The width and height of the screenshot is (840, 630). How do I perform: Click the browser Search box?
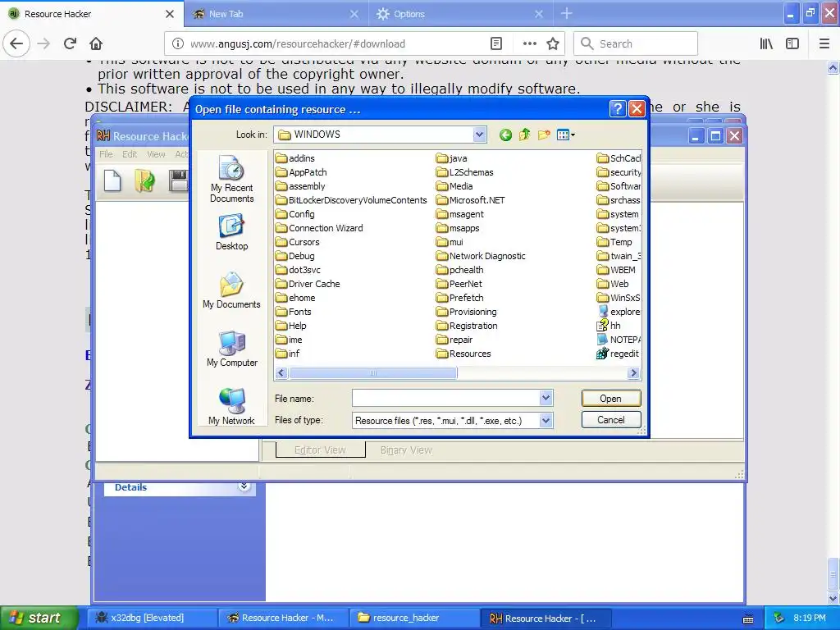point(636,43)
